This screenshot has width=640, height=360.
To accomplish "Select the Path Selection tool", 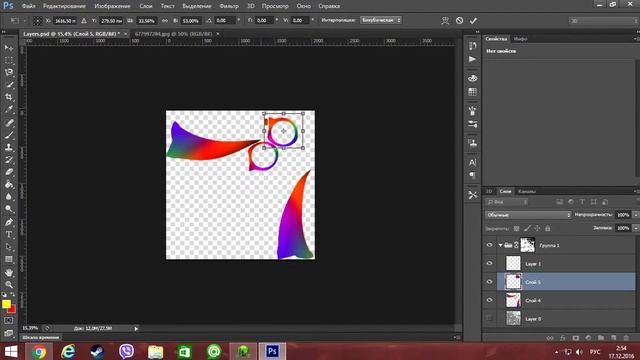I will 9,247.
